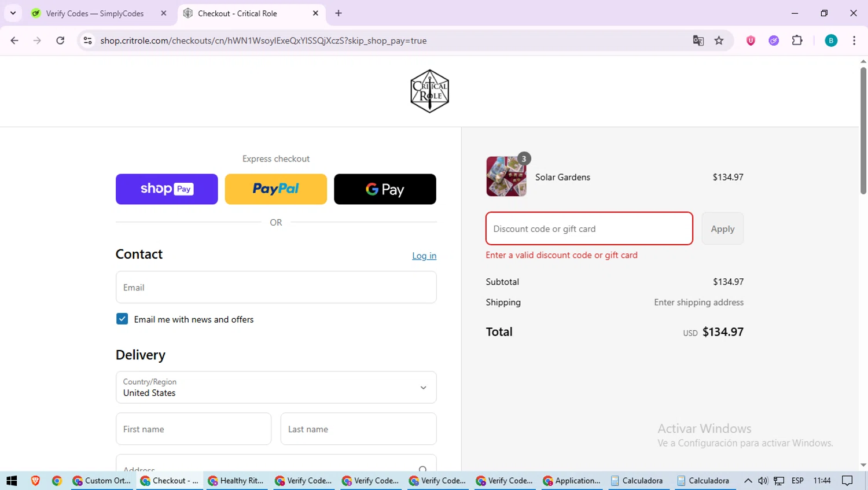The width and height of the screenshot is (868, 490).
Task: Apply the discount code
Action: 722,229
